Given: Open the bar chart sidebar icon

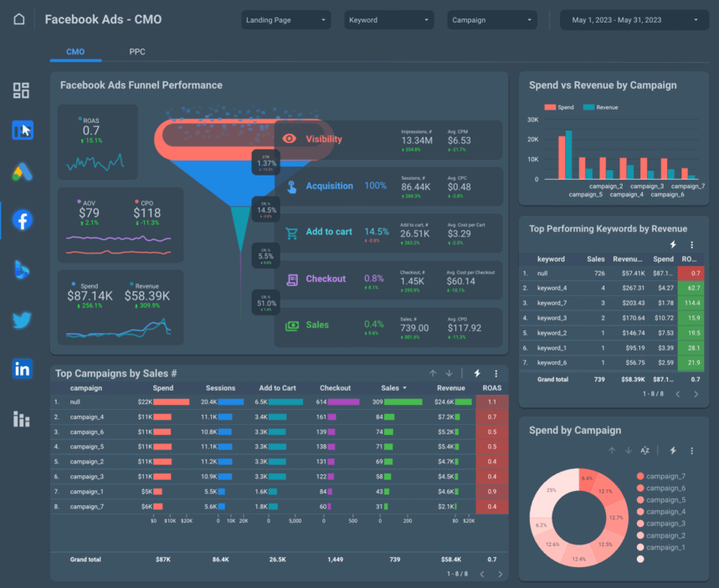Looking at the screenshot, I should (x=22, y=419).
